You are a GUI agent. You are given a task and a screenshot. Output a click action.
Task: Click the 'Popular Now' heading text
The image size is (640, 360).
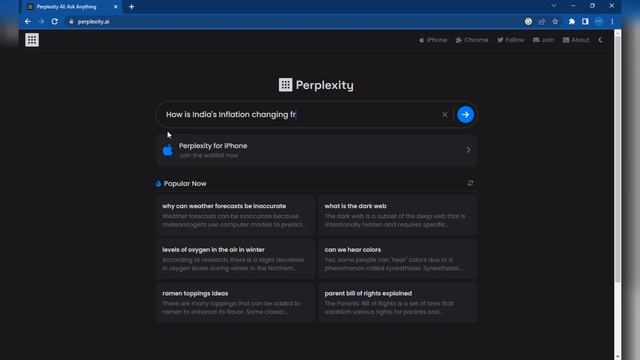click(185, 184)
